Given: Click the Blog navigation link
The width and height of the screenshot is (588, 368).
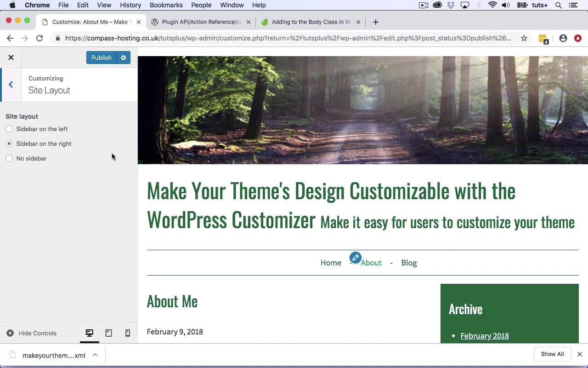Looking at the screenshot, I should click(x=409, y=263).
